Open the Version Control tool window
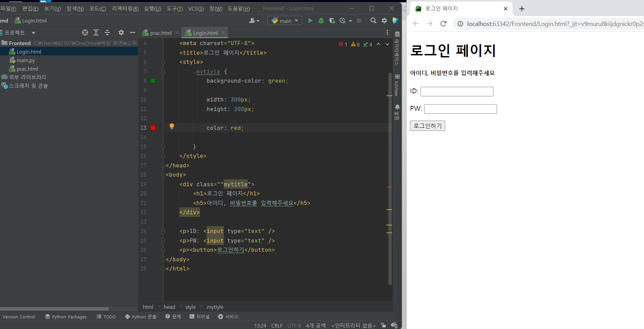The height and width of the screenshot is (329, 644). point(19,317)
